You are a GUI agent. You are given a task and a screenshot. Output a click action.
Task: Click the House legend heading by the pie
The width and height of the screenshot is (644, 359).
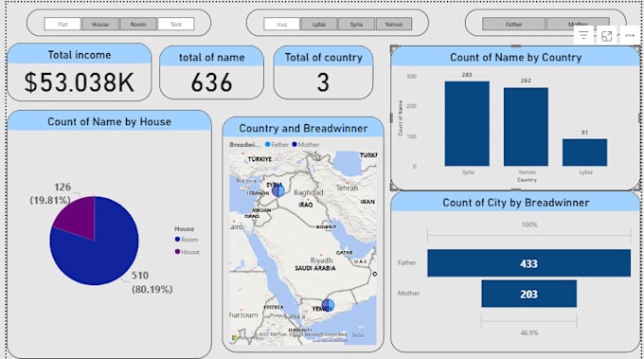pyautogui.click(x=184, y=229)
